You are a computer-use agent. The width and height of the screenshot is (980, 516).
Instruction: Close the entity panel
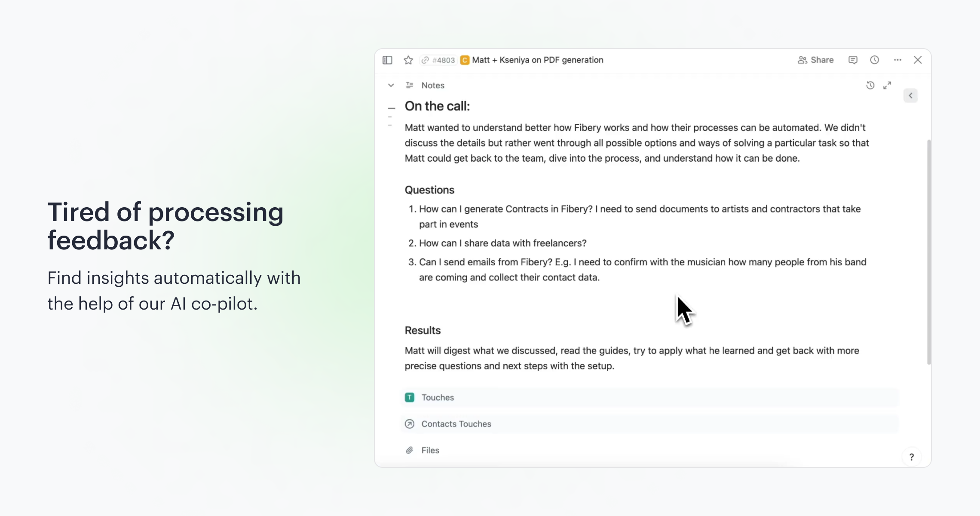(918, 60)
